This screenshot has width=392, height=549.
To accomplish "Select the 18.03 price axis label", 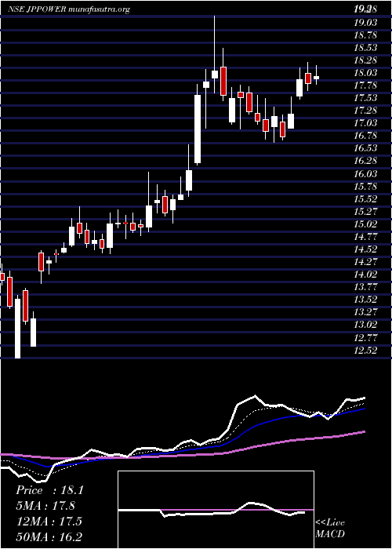I will pyautogui.click(x=365, y=73).
